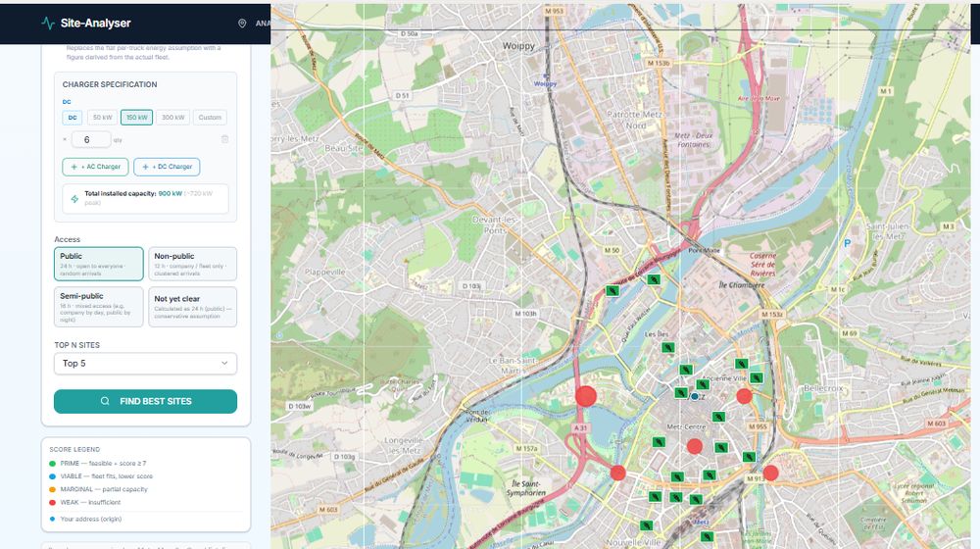Add an AC Charger

[96, 167]
